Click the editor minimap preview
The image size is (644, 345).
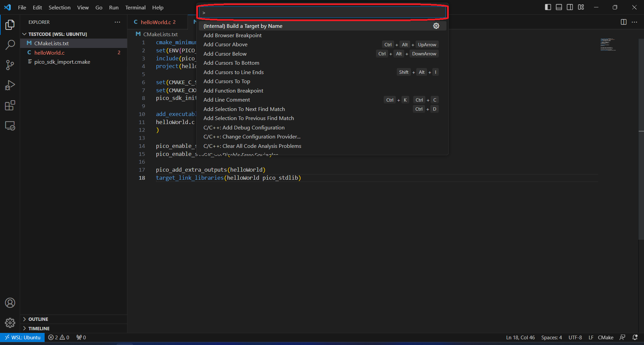(608, 45)
